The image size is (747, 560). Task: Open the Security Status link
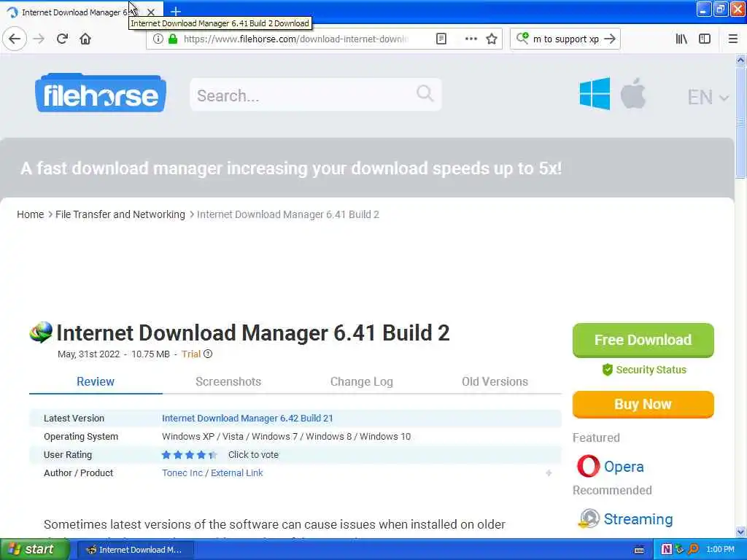651,370
